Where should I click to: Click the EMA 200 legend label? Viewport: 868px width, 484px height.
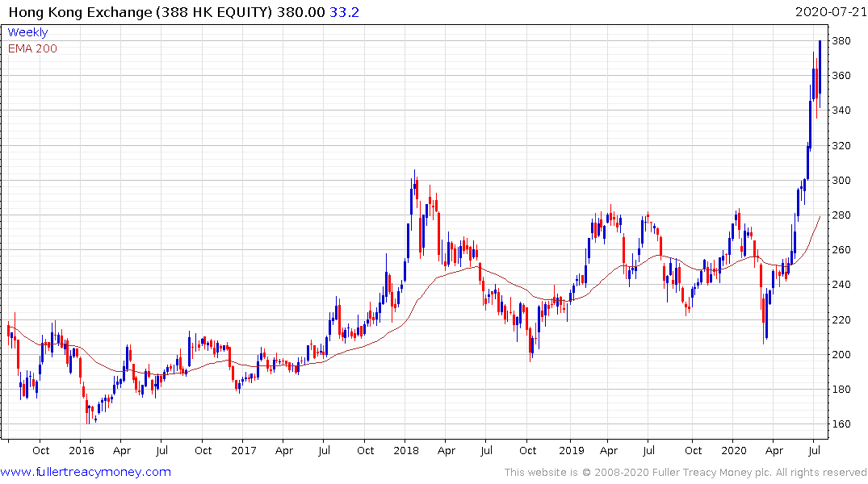[32, 48]
